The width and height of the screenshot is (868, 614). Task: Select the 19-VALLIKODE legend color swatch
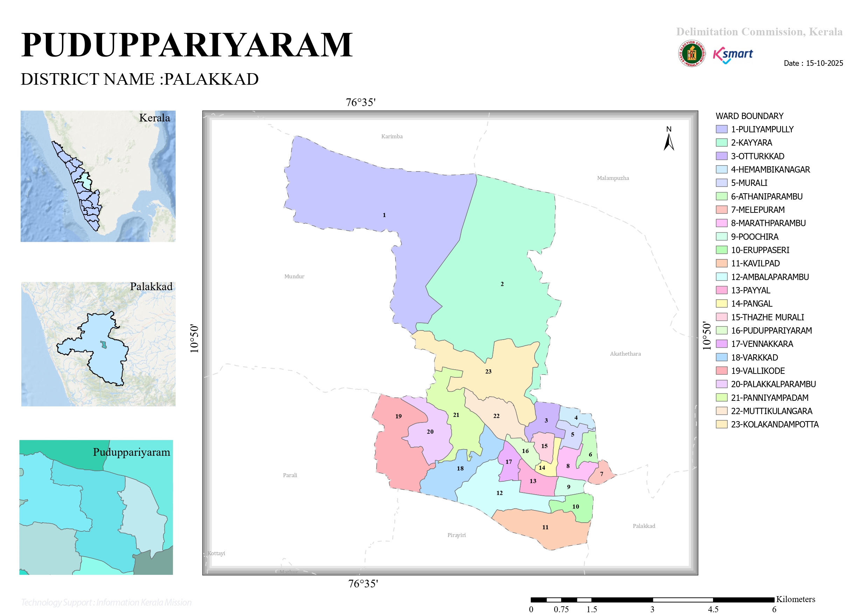pos(721,371)
